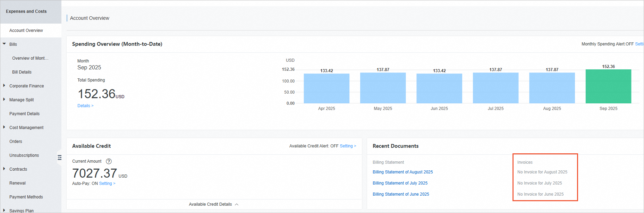Open Manage Split sidebar label
The image size is (644, 213).
point(22,100)
